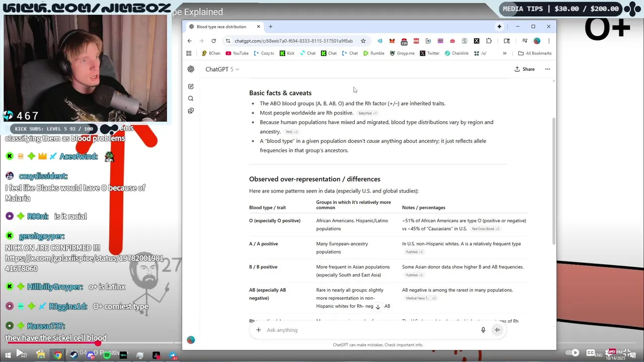
Task: Open the Medical News citation chip
Action: click(x=421, y=298)
